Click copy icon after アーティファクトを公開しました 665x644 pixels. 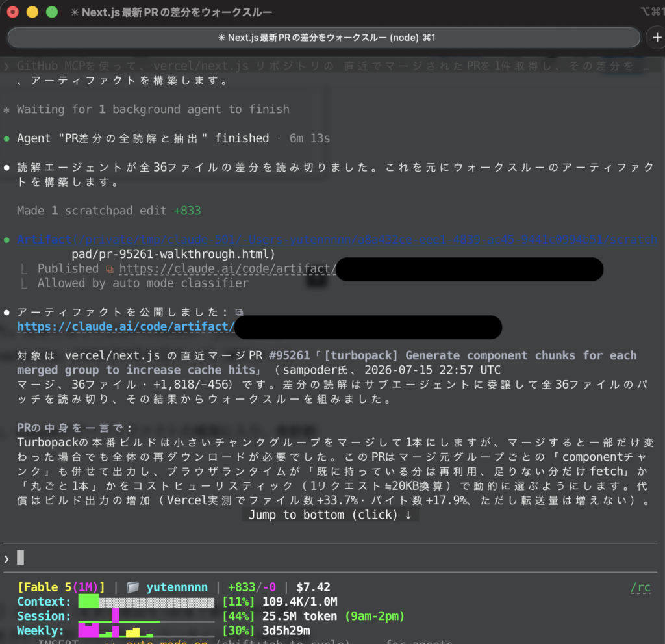(239, 313)
